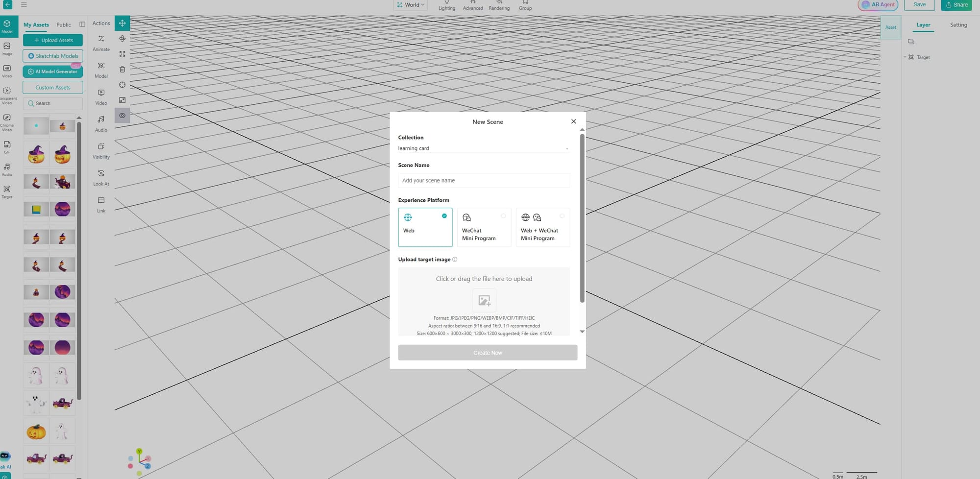Click the New Scene dialog scrollbar
This screenshot has width=980, height=479.
(582, 218)
